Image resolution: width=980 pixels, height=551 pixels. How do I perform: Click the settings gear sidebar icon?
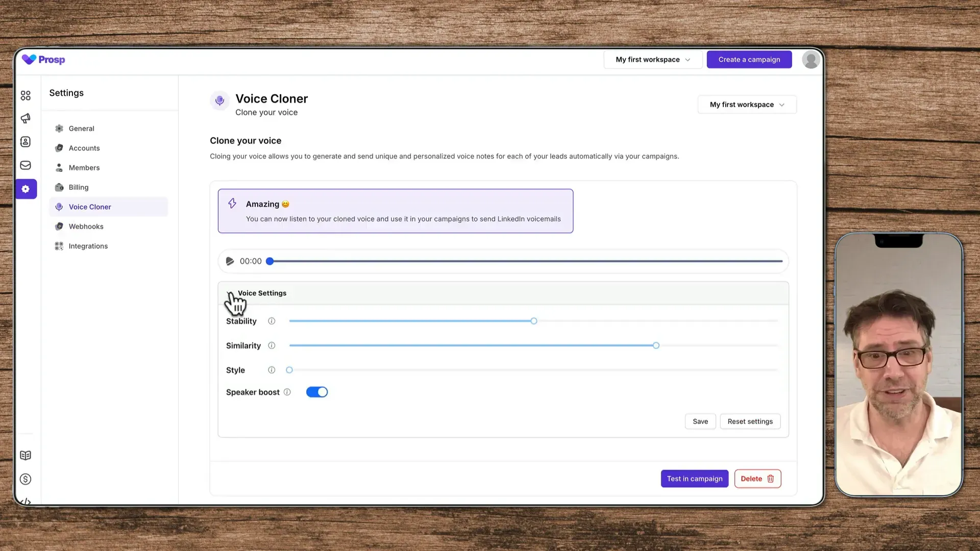click(26, 189)
